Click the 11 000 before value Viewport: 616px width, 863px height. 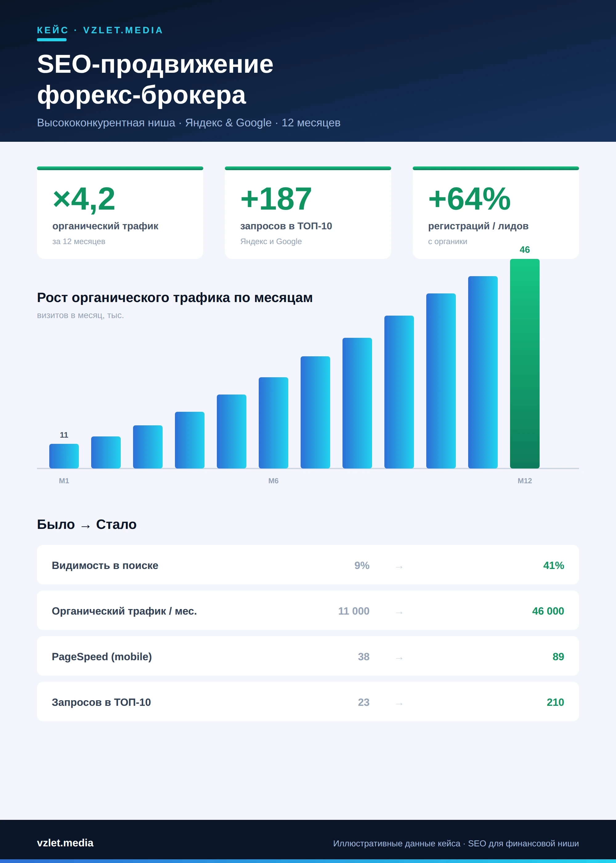click(x=354, y=611)
